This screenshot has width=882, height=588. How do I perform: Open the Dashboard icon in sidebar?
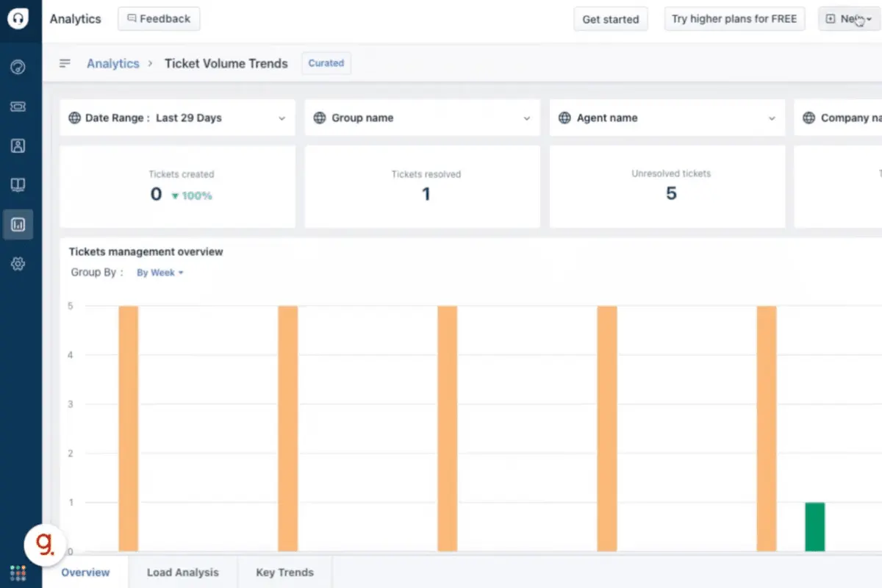pyautogui.click(x=18, y=68)
